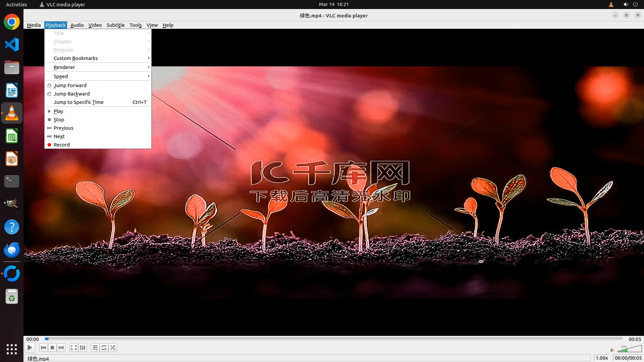This screenshot has width=644, height=362.
Task: Open the Audio menu
Action: click(x=77, y=25)
